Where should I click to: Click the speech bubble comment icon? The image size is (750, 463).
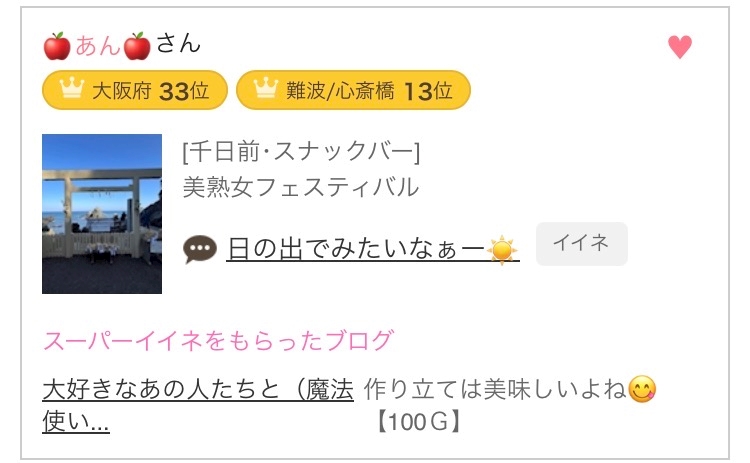pyautogui.click(x=200, y=249)
